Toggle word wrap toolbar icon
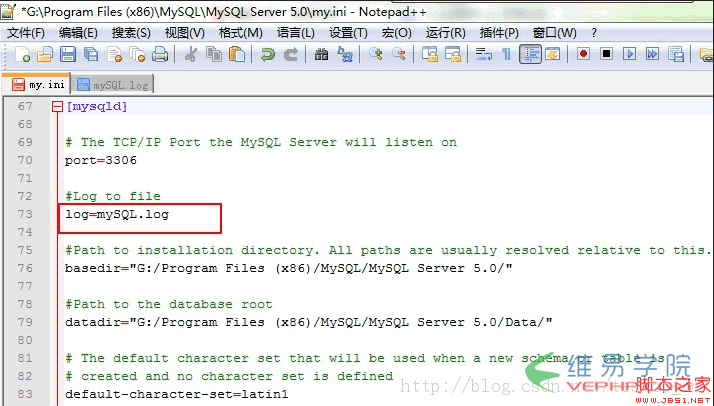This screenshot has width=714, height=406. [484, 54]
